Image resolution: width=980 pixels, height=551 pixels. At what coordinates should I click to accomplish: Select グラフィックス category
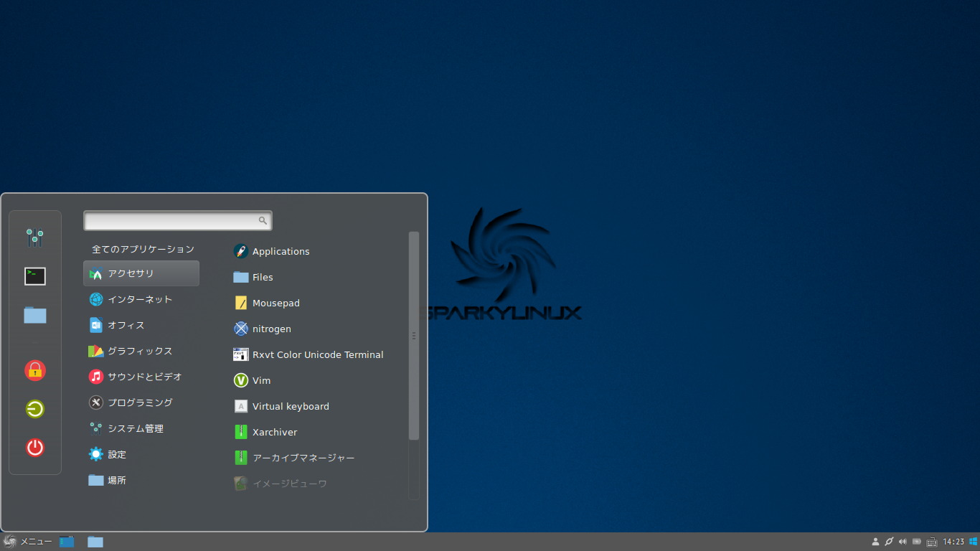pos(141,351)
